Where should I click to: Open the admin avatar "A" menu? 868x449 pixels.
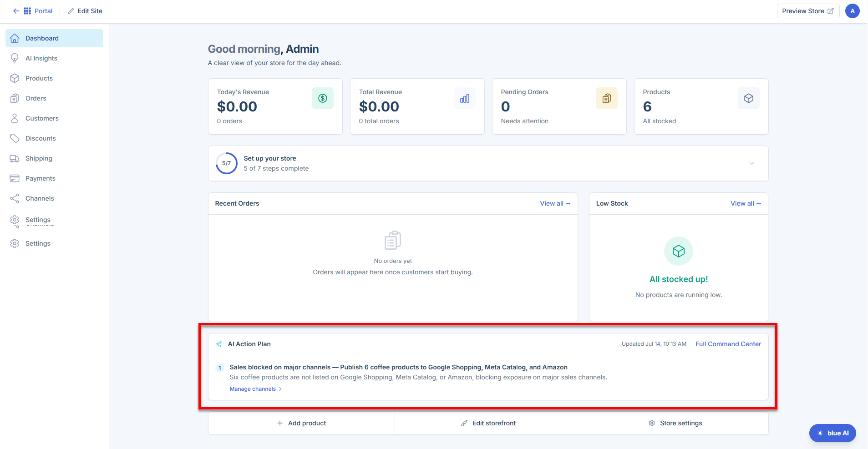coord(853,11)
